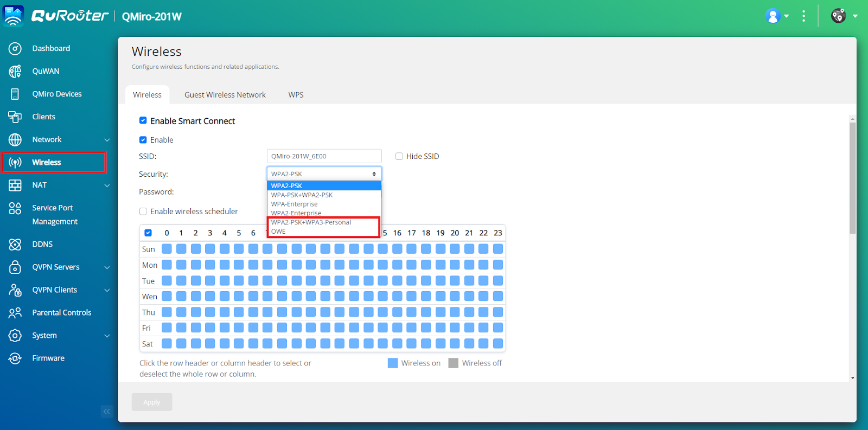868x430 pixels.
Task: Expand the Network submenu chevron
Action: tap(107, 140)
